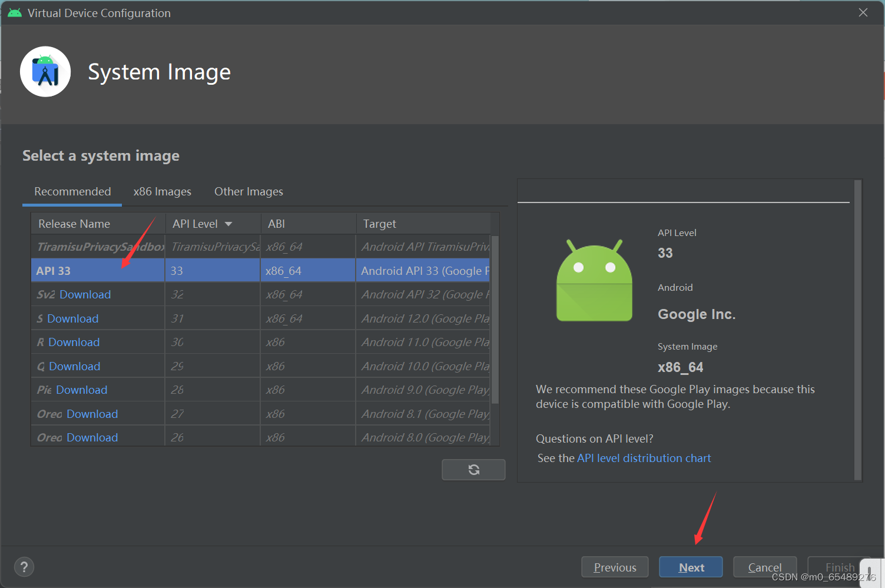Click the Next button

coord(691,567)
